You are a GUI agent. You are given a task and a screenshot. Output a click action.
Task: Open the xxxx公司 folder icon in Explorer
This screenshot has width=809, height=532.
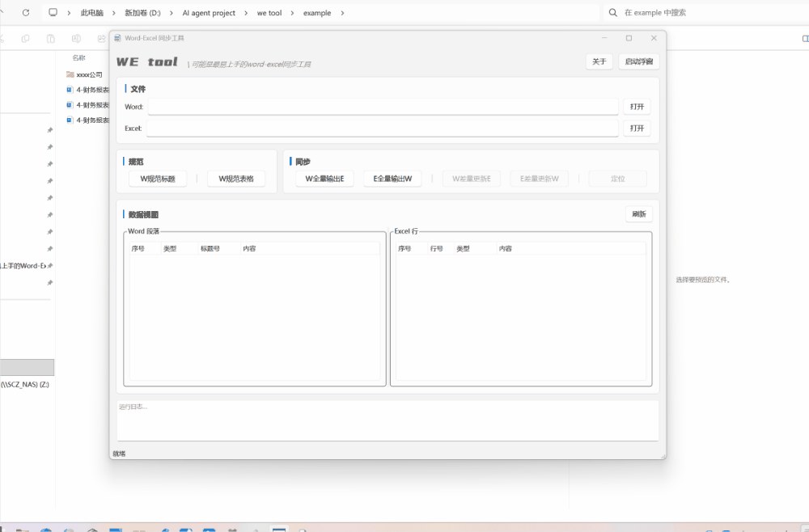point(70,74)
